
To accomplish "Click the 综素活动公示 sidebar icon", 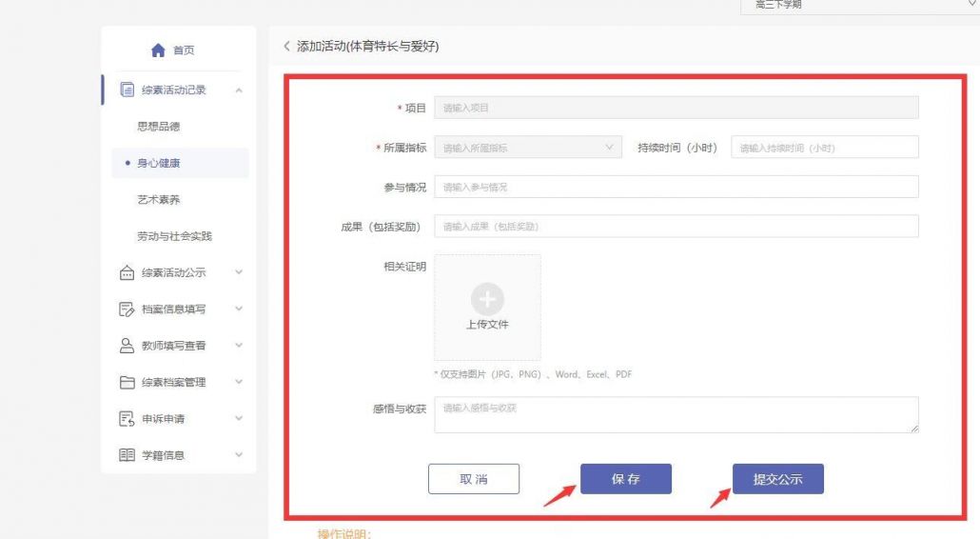I will pos(127,272).
